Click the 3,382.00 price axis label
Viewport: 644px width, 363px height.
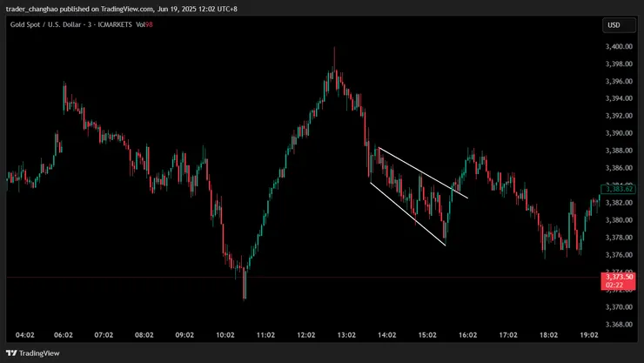619,203
